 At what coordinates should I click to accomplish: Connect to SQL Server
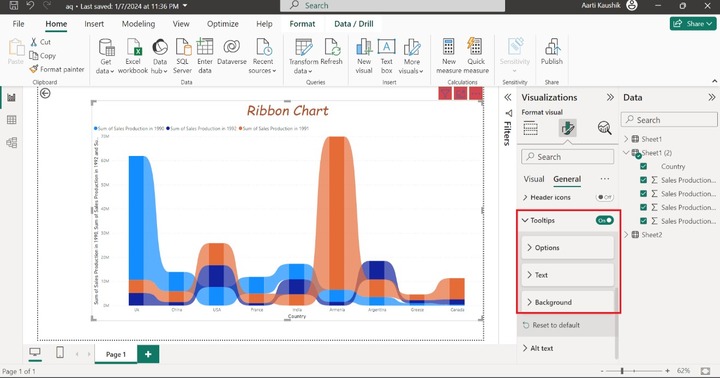(x=182, y=56)
